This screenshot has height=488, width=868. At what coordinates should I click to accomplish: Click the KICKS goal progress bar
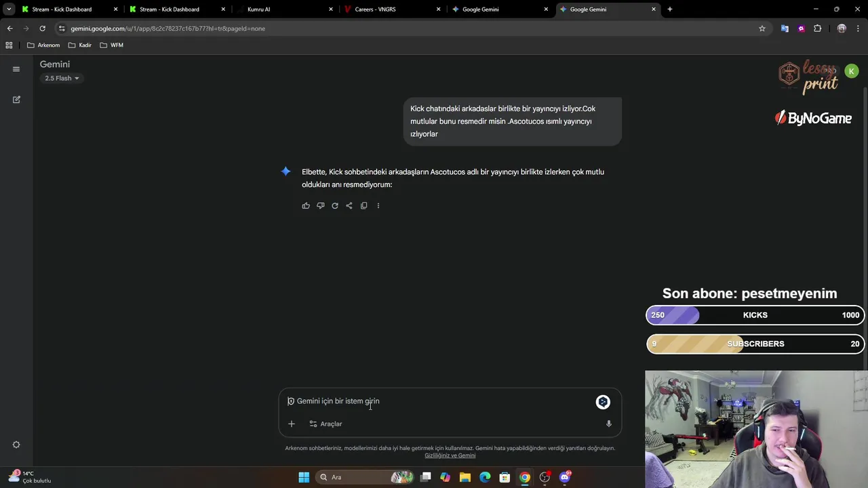pos(755,315)
